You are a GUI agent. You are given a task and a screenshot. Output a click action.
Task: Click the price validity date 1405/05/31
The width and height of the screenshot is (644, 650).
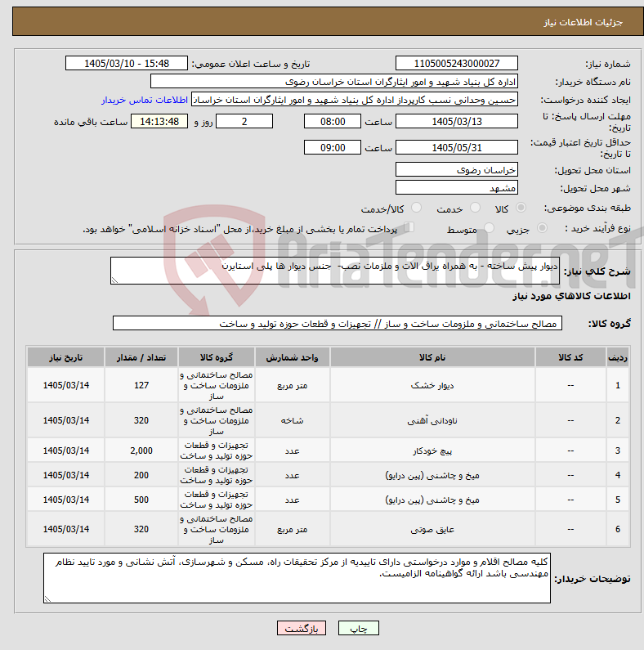tap(457, 147)
